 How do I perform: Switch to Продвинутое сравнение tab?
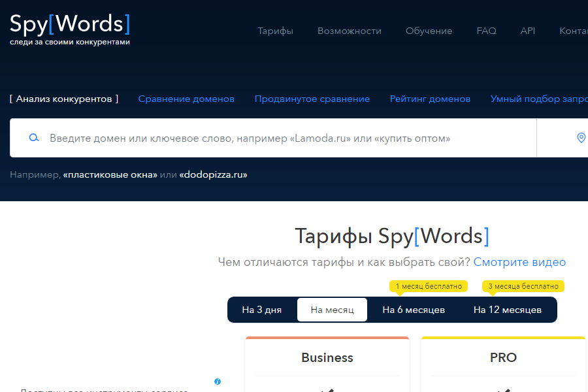point(312,99)
